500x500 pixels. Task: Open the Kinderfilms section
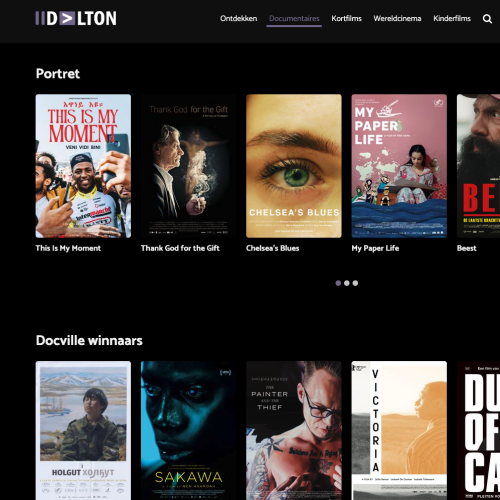pyautogui.click(x=452, y=18)
